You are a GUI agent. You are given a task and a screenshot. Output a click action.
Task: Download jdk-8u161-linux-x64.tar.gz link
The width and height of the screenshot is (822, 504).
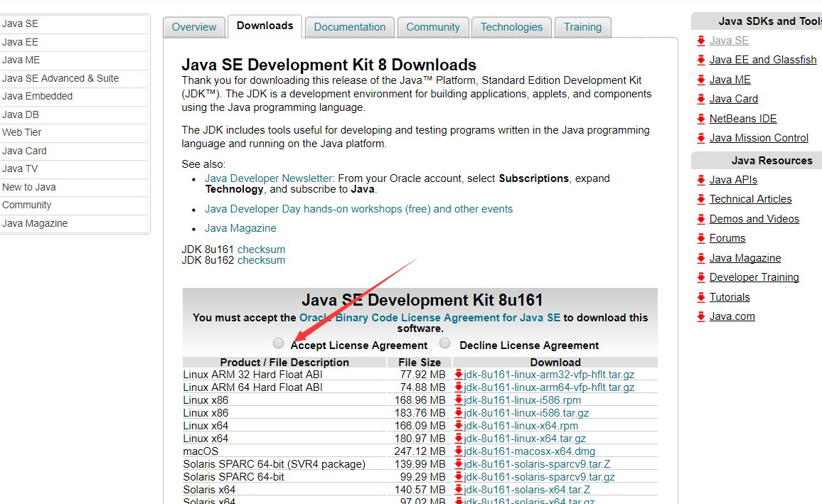(525, 439)
